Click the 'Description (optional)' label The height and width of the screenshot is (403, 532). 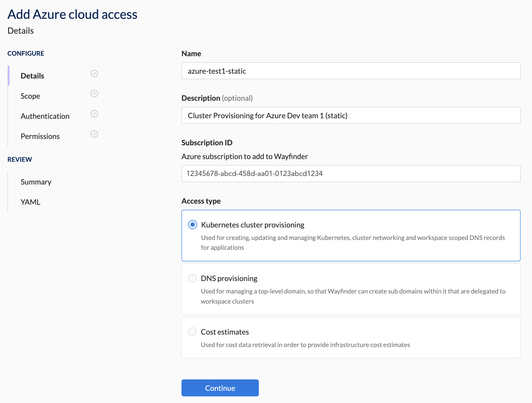217,98
